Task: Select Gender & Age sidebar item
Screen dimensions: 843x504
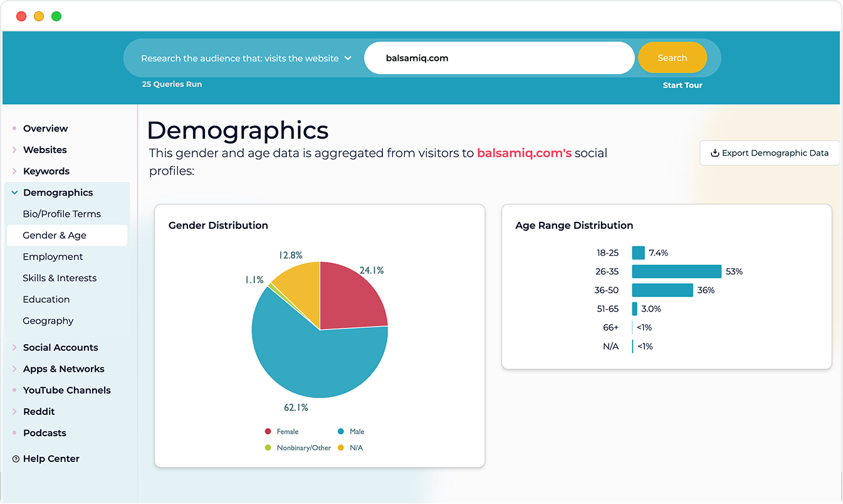Action: coord(66,235)
